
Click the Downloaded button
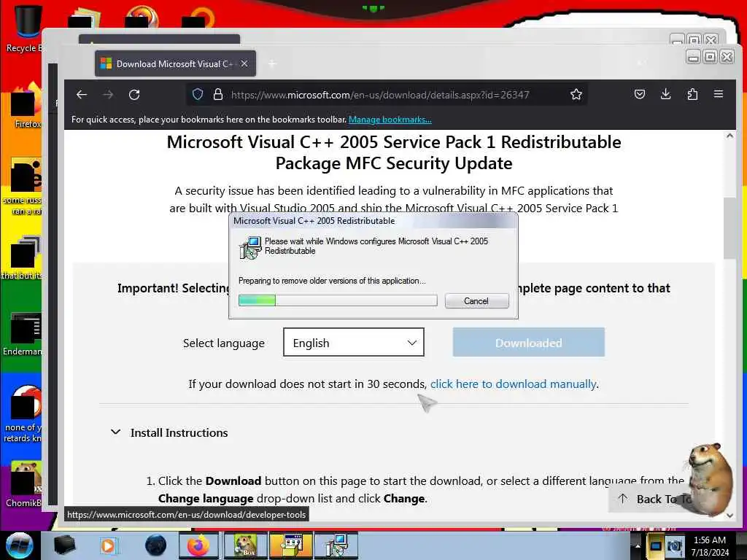(x=528, y=343)
